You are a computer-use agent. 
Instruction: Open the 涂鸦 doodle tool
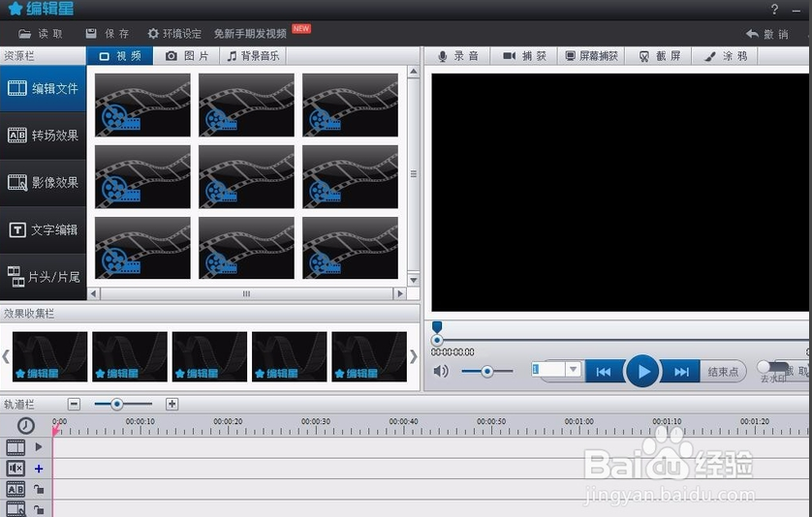(x=726, y=56)
